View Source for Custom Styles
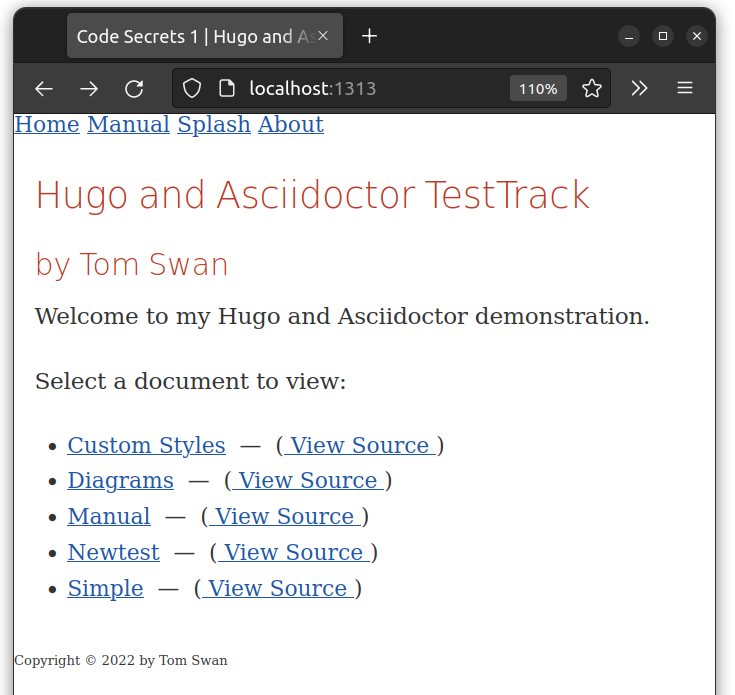The image size is (735, 695). (360, 445)
